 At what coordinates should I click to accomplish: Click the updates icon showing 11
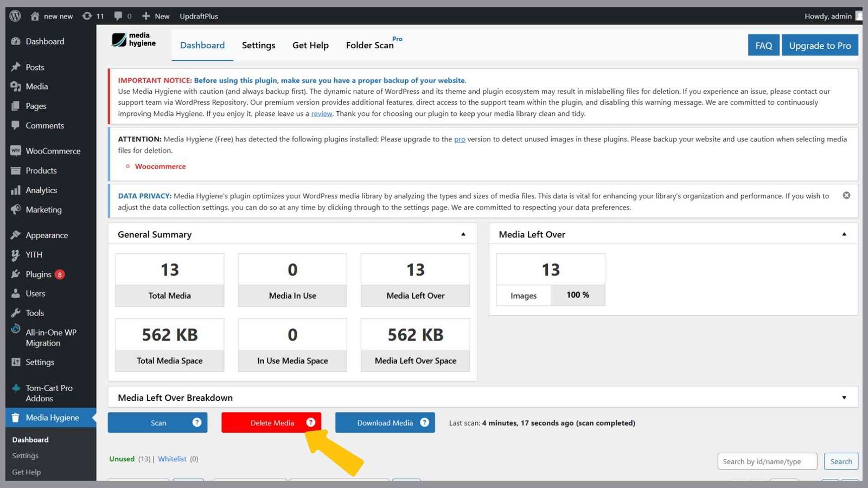click(87, 16)
